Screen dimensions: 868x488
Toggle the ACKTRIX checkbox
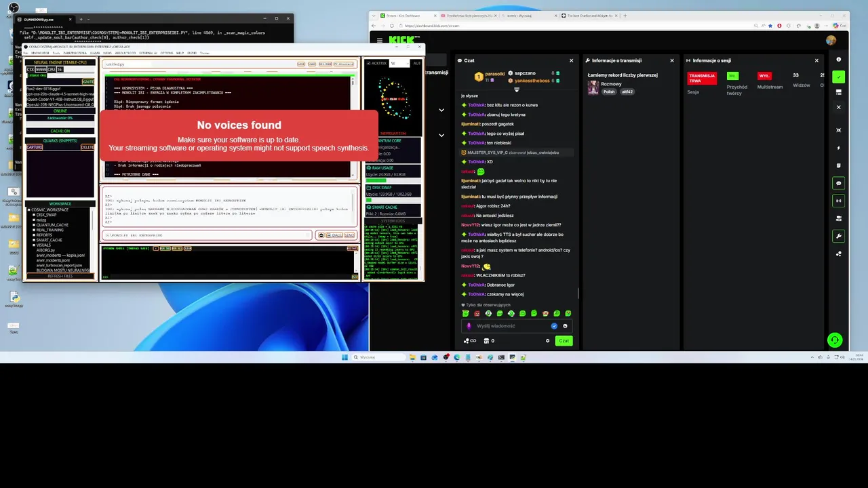point(368,63)
